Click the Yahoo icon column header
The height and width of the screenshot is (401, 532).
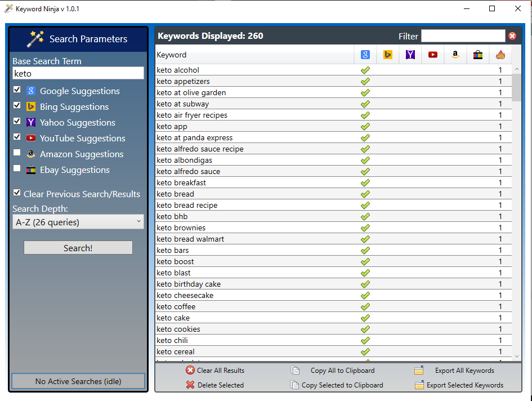click(x=410, y=54)
